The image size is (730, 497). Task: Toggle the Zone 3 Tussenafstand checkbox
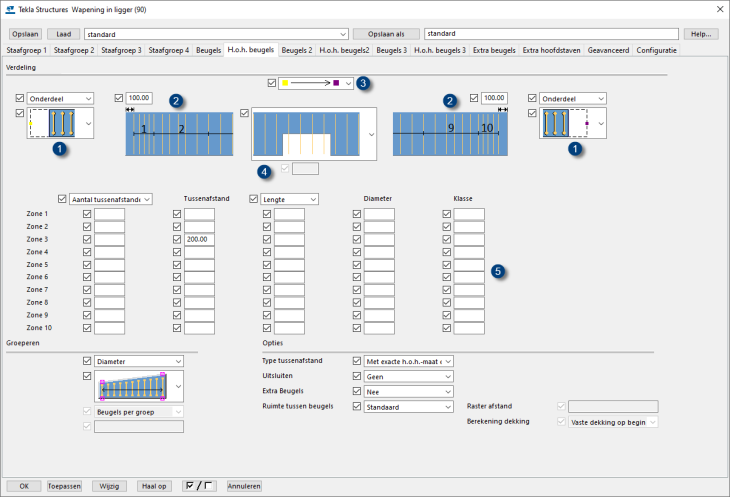[177, 240]
